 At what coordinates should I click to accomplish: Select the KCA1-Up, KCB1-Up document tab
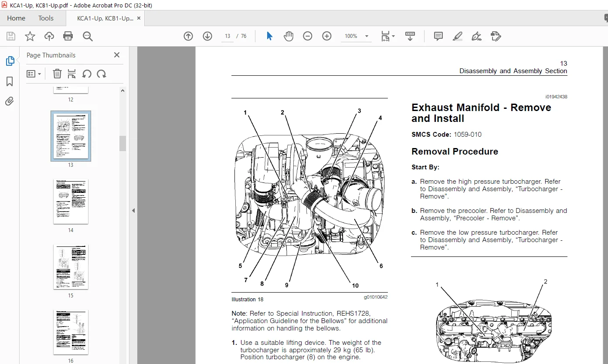(105, 18)
